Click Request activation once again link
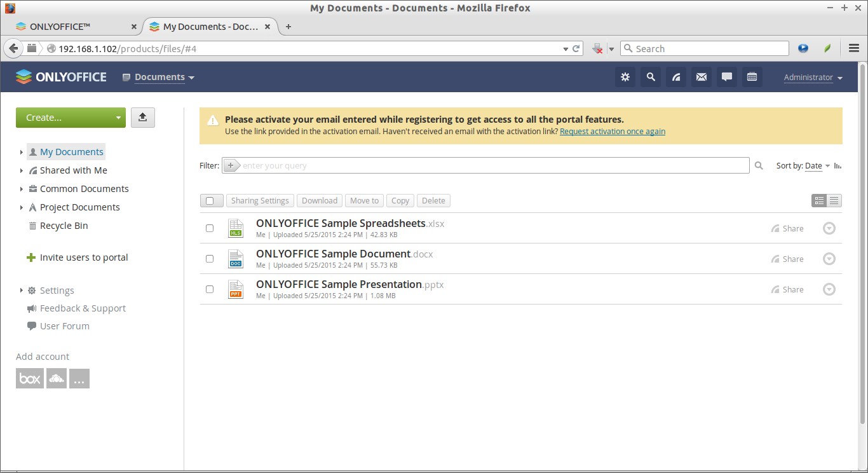 [613, 132]
